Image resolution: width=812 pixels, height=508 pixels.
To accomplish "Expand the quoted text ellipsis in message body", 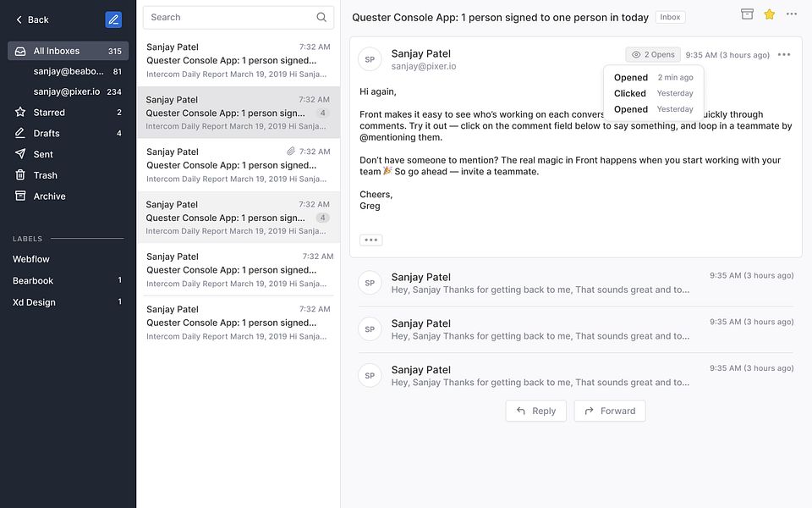I will tap(370, 240).
